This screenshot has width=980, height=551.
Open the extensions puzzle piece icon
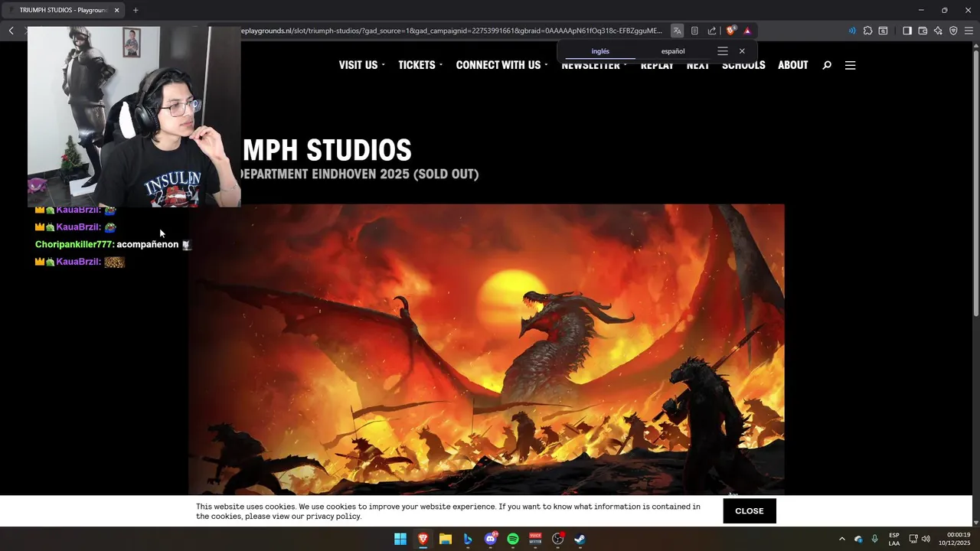[867, 31]
